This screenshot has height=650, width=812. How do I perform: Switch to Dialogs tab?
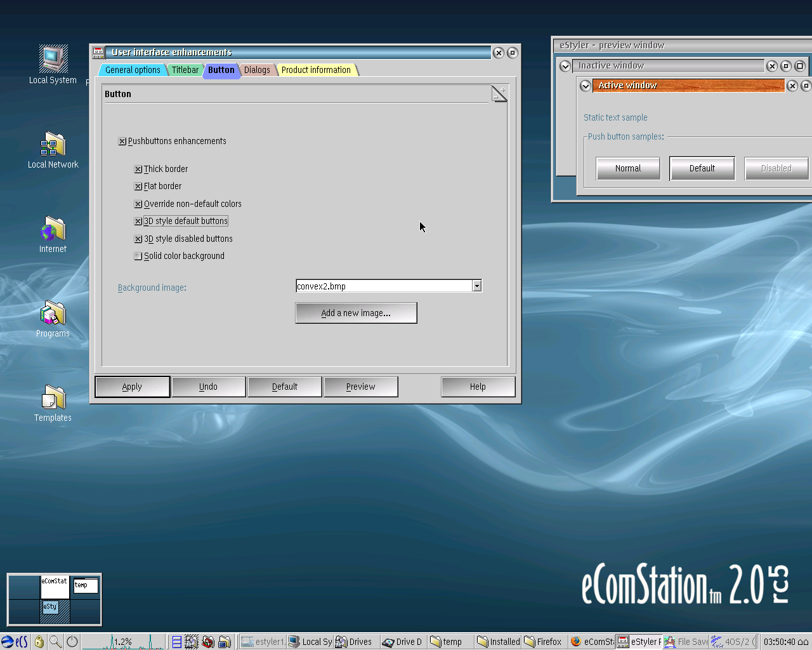click(257, 70)
